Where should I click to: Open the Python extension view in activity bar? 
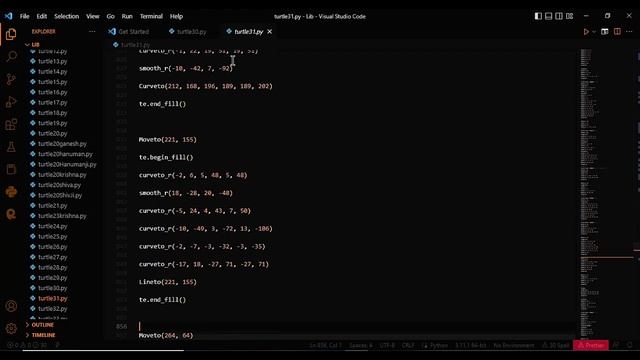11,192
